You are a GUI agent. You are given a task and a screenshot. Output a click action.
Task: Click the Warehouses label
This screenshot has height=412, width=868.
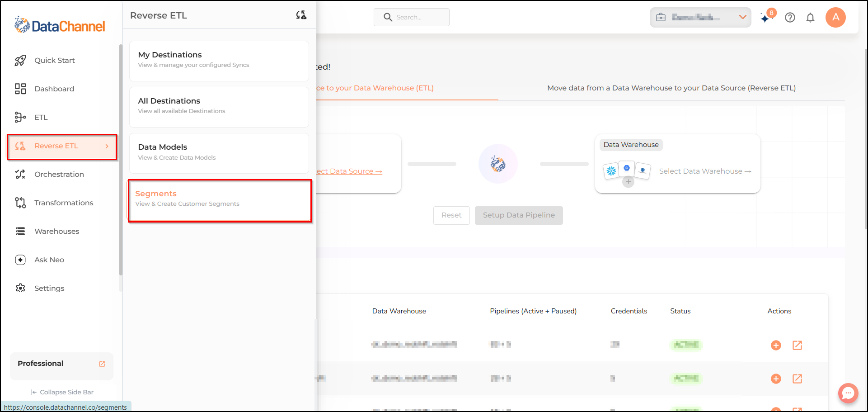pyautogui.click(x=57, y=232)
